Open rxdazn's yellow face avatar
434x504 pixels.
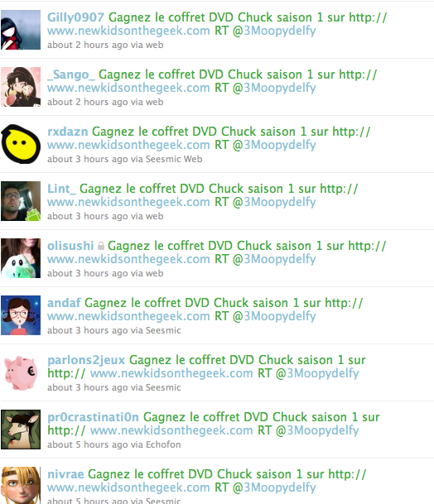point(21,144)
